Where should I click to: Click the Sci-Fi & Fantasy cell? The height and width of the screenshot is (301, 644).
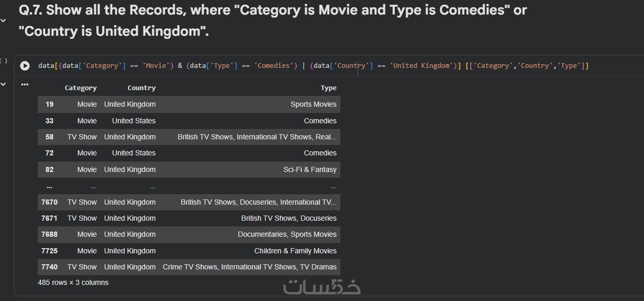coord(310,169)
